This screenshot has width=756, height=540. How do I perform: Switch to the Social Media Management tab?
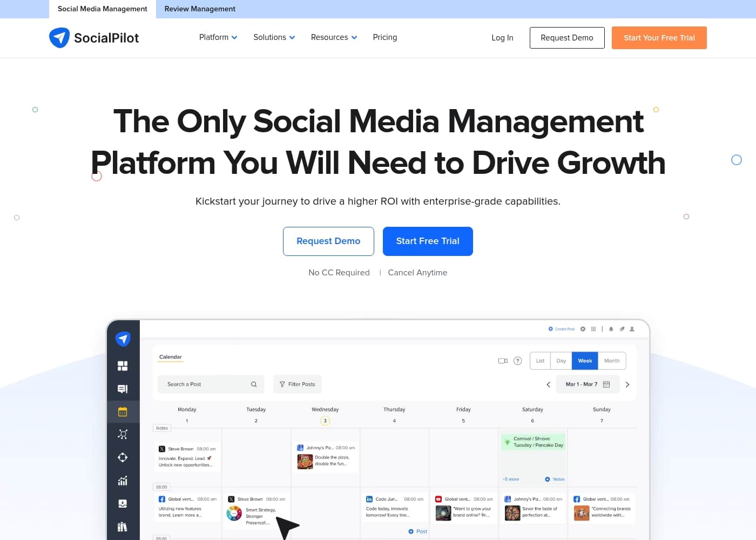point(103,9)
